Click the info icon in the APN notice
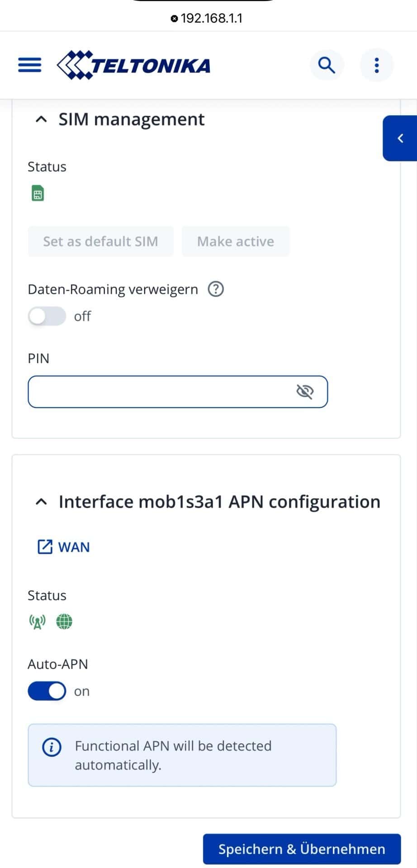 coord(52,746)
